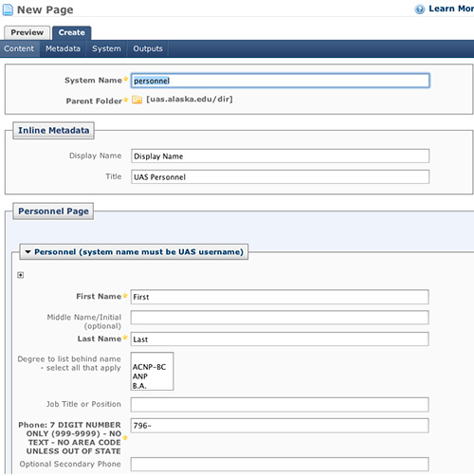Select the Content sub-tab
This screenshot has height=476, width=474.
click(19, 48)
